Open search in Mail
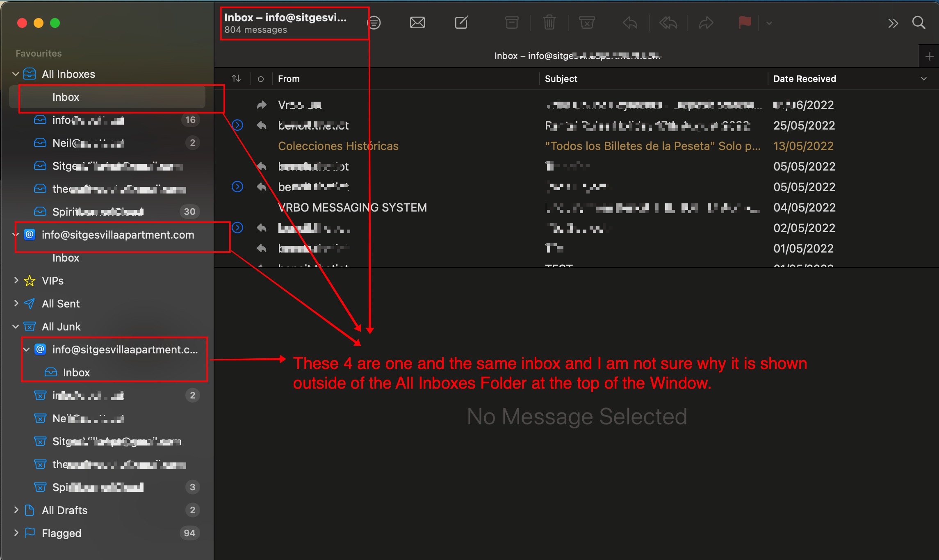The width and height of the screenshot is (939, 560). [x=918, y=23]
